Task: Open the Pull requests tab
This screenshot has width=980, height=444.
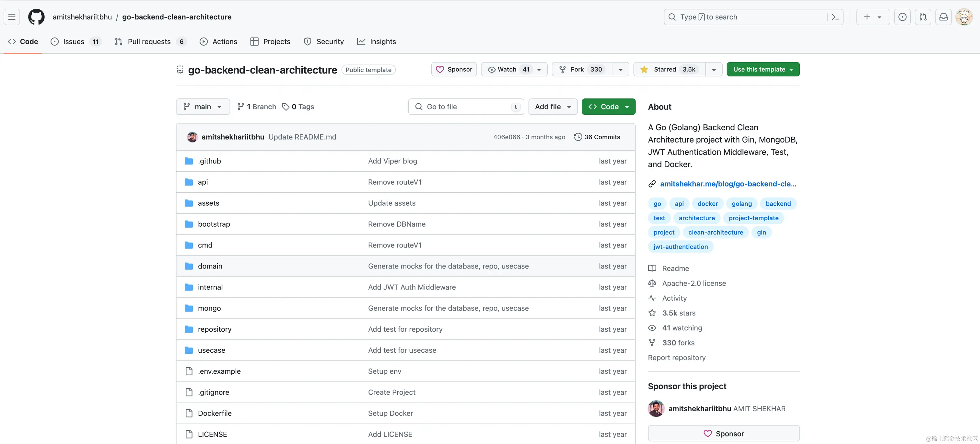Action: click(151, 41)
